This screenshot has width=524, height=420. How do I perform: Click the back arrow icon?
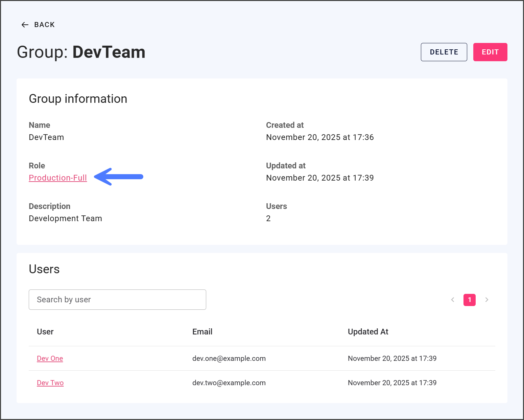(25, 25)
